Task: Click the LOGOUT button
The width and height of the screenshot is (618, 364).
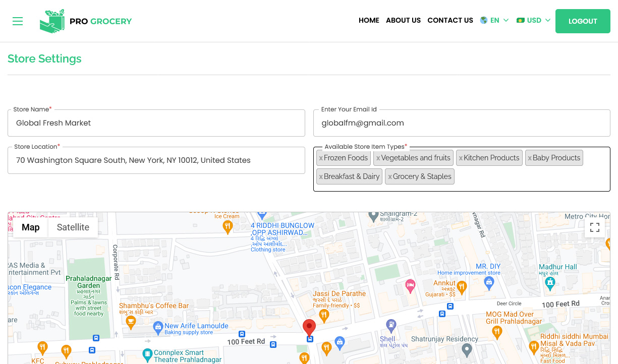Action: pos(583,21)
